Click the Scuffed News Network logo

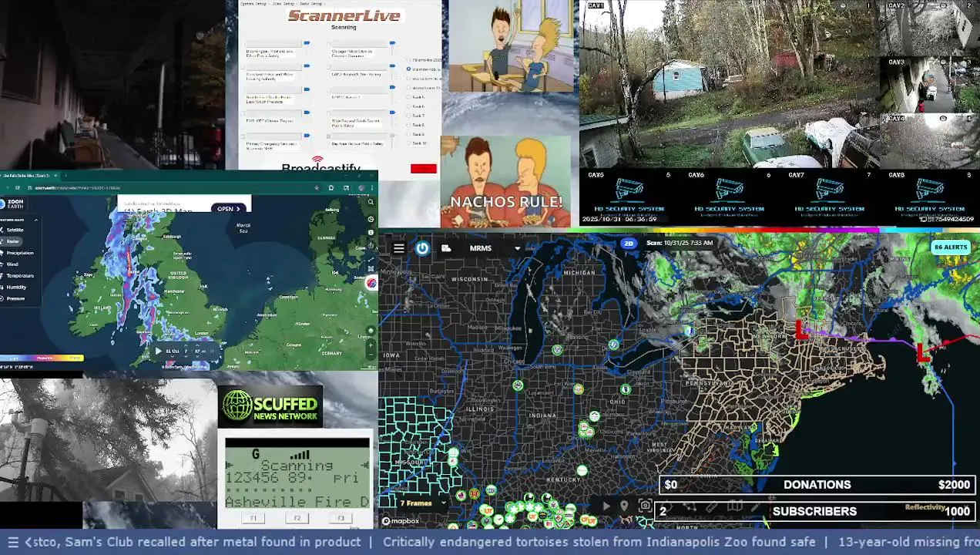coord(270,406)
